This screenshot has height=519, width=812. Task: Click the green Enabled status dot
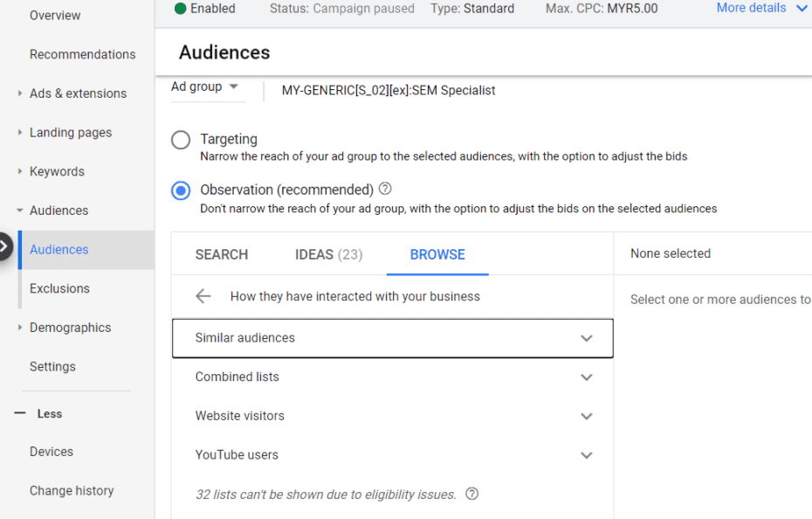pyautogui.click(x=180, y=9)
